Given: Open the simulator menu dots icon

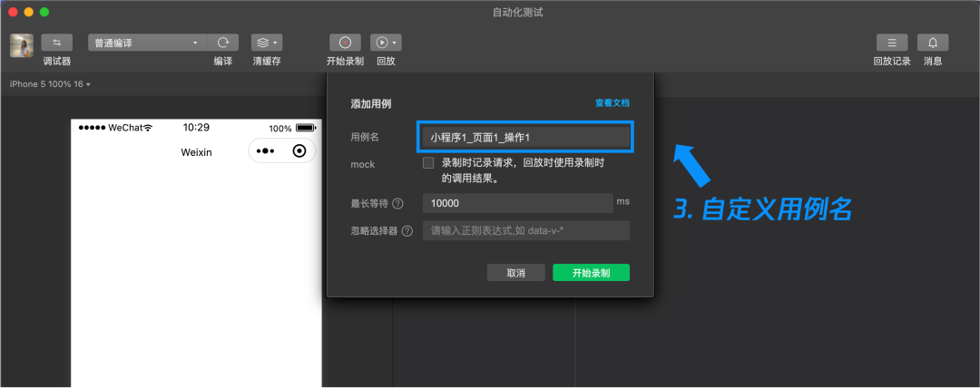Looking at the screenshot, I should click(266, 151).
